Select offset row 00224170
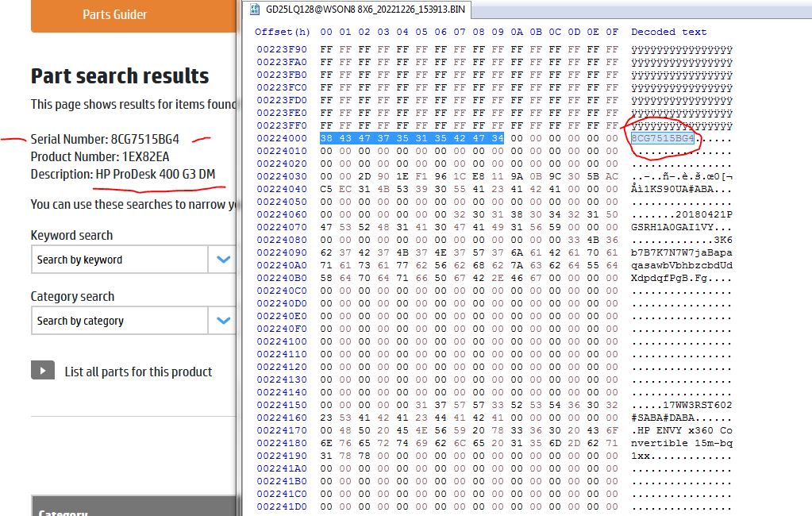The width and height of the screenshot is (812, 516). pyautogui.click(x=282, y=430)
